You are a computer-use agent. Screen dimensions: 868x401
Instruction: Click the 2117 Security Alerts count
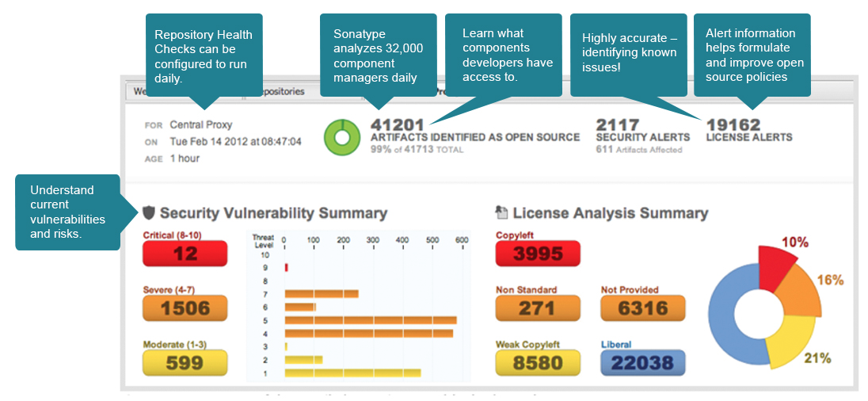(618, 124)
